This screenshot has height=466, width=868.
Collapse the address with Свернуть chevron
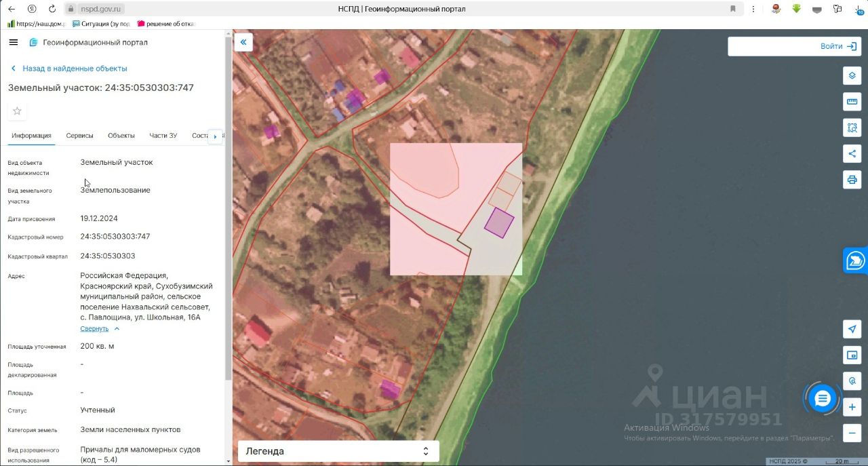click(x=117, y=328)
